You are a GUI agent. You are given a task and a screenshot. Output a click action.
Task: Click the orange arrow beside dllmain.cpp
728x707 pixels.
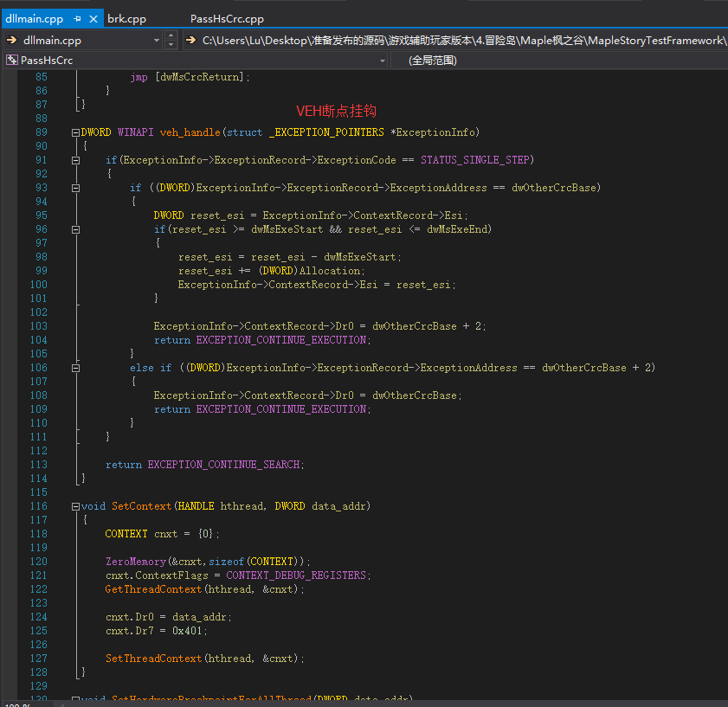(11, 41)
